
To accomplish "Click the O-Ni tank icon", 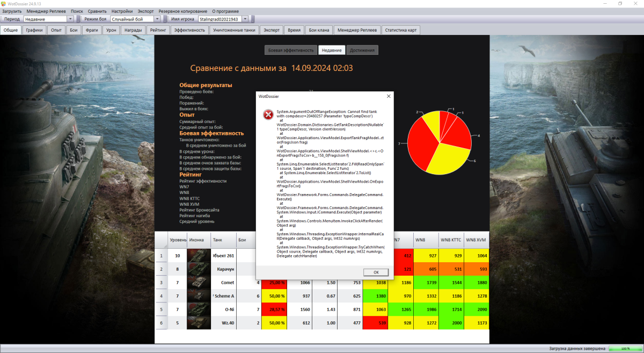I will 198,310.
